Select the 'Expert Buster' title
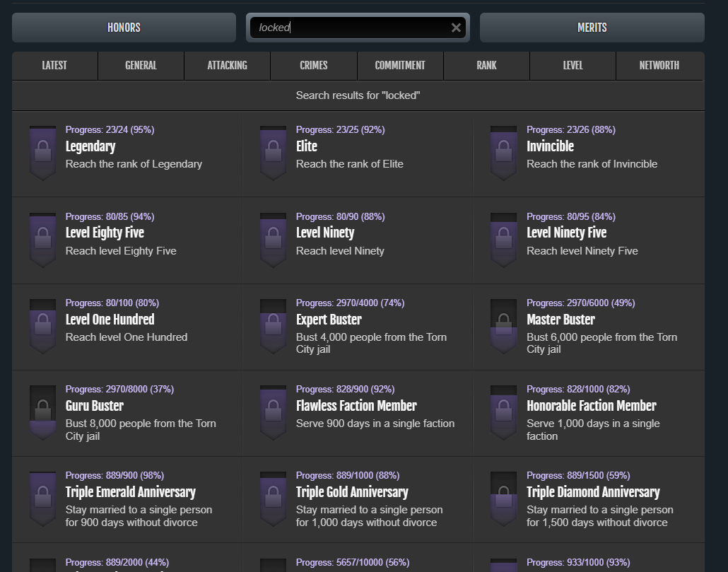Image resolution: width=728 pixels, height=572 pixels. 329,320
